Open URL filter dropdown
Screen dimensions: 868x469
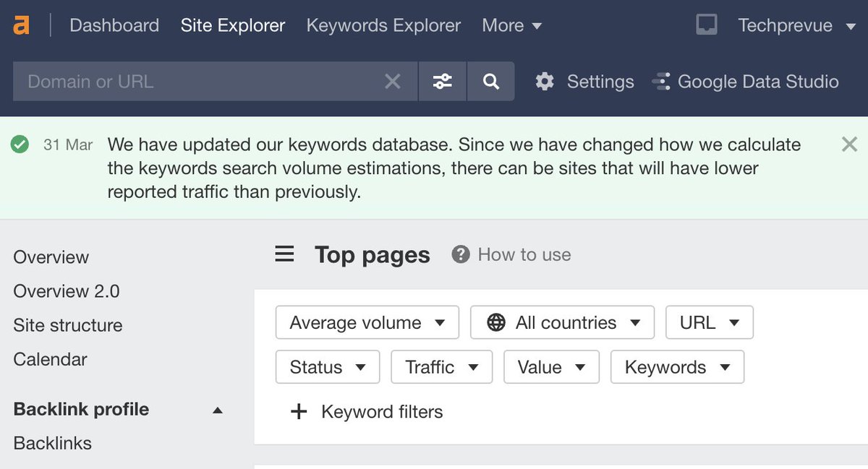click(x=710, y=322)
